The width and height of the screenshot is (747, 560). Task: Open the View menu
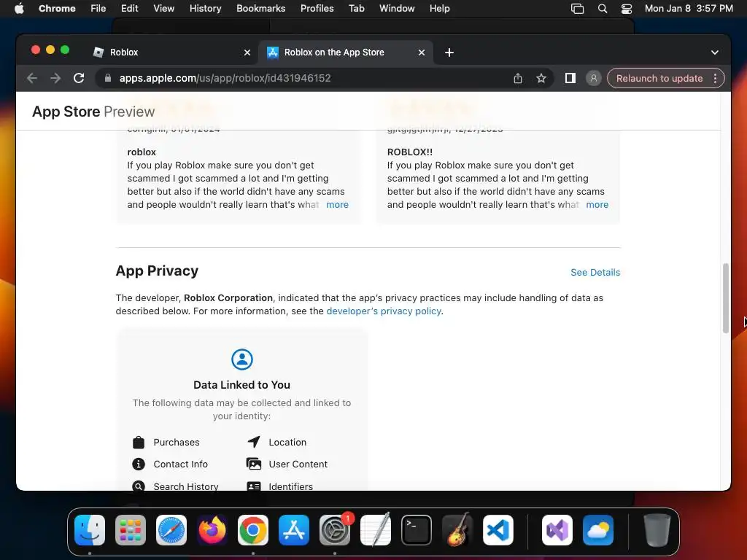click(x=163, y=9)
